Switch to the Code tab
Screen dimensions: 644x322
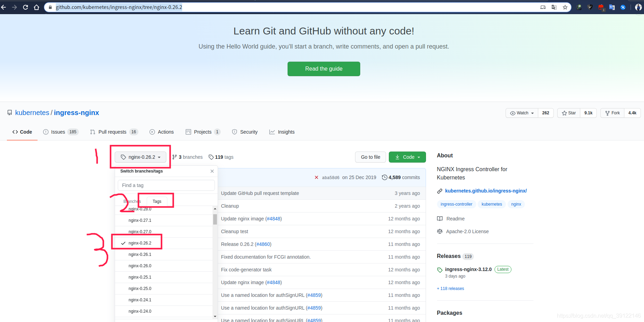pyautogui.click(x=22, y=132)
